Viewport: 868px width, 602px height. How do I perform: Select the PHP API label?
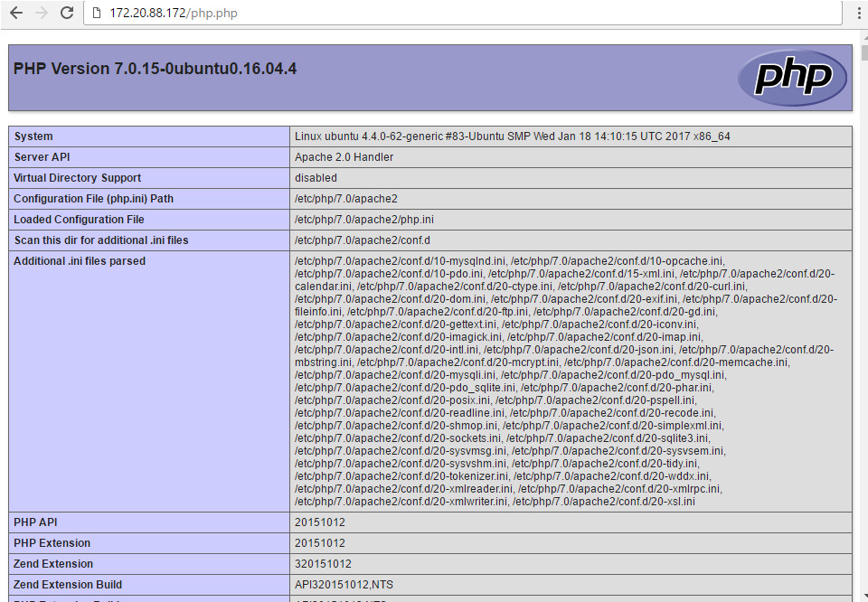[35, 522]
